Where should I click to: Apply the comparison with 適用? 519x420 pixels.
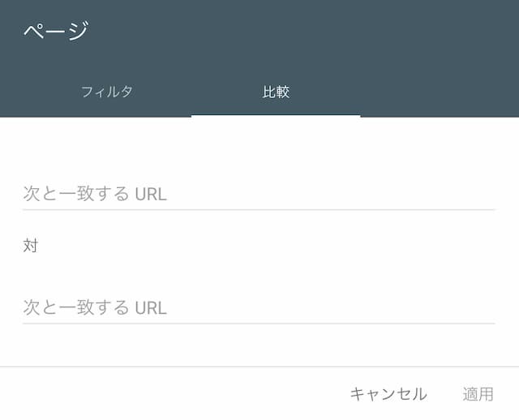[478, 394]
